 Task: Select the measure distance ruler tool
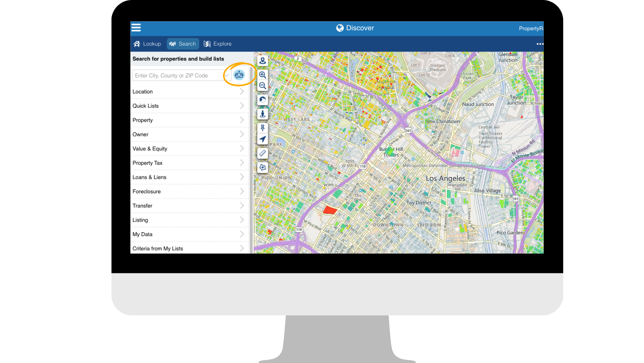(x=262, y=153)
